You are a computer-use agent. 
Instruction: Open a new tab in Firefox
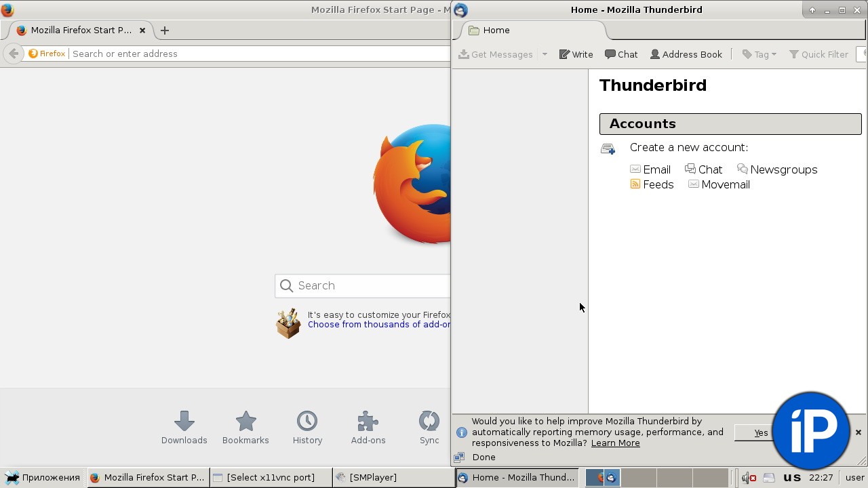click(x=165, y=30)
